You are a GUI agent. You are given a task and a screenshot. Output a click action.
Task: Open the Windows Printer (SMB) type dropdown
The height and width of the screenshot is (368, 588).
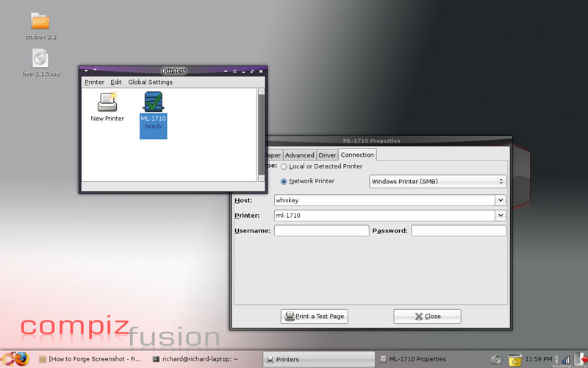437,181
